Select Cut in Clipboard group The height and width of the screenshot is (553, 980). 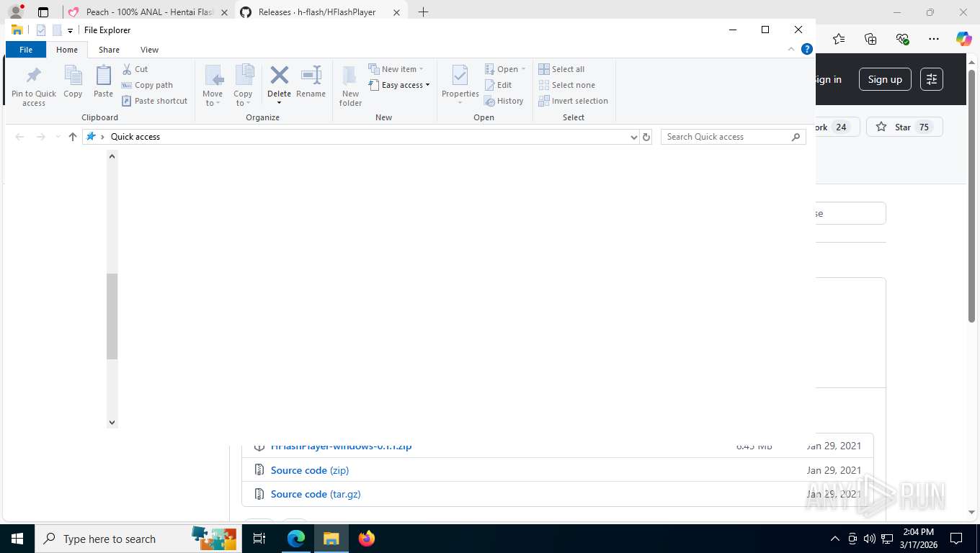coord(135,69)
